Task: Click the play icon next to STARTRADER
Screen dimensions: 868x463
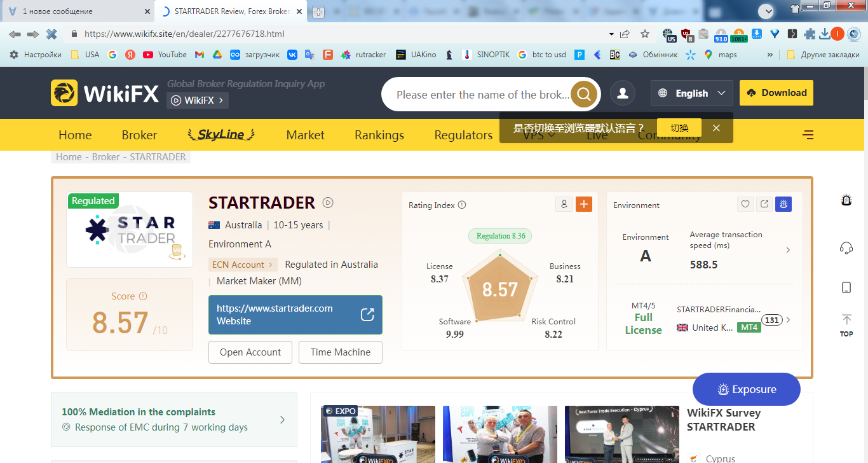Action: (328, 203)
